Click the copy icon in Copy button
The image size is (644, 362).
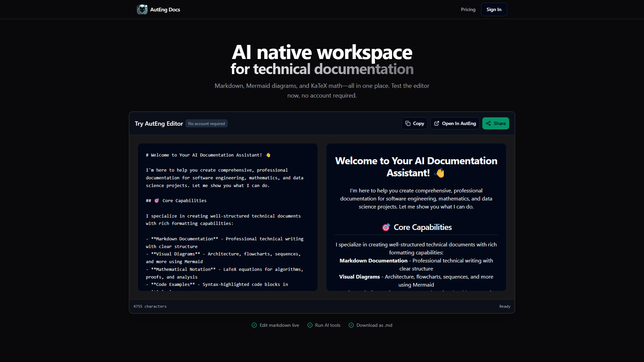408,123
